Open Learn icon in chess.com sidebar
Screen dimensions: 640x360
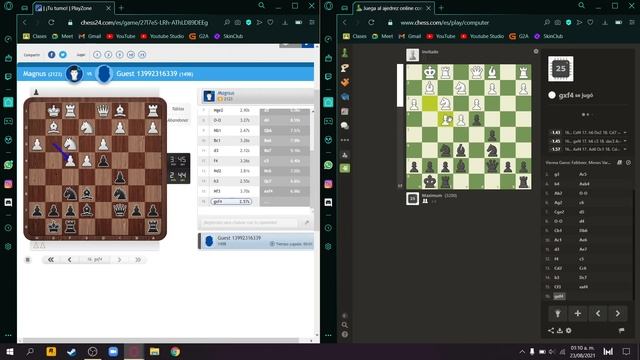click(x=345, y=97)
